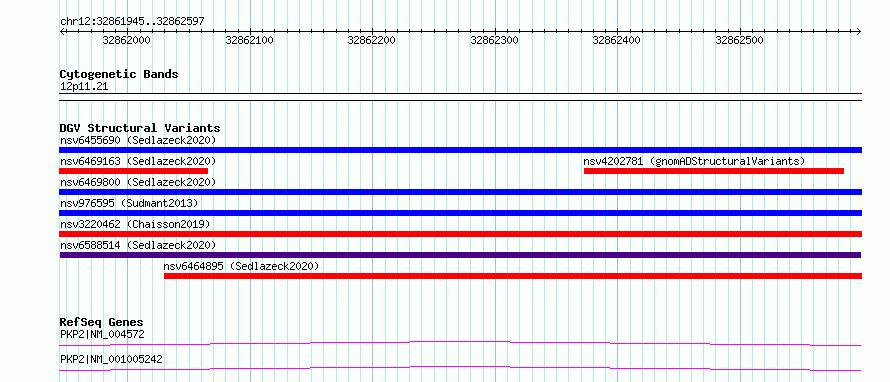Select the blue nsv6455690 variant bar
This screenshot has height=382, width=890.
click(x=461, y=150)
